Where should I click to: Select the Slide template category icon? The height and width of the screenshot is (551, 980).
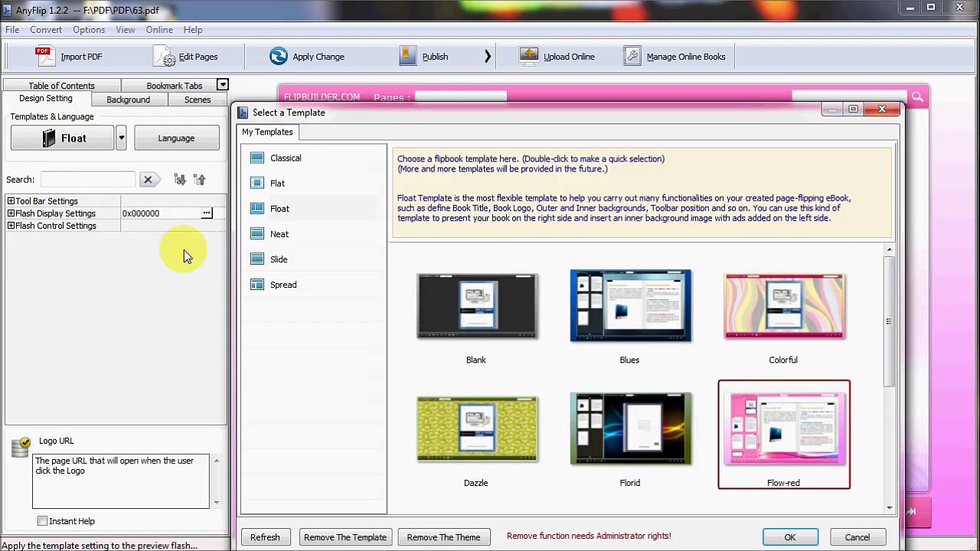pyautogui.click(x=257, y=259)
